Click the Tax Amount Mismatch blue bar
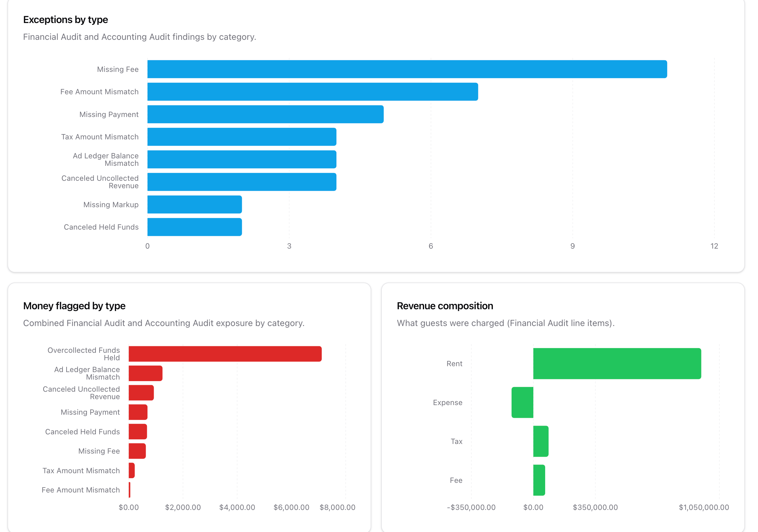The height and width of the screenshot is (532, 758). click(242, 137)
